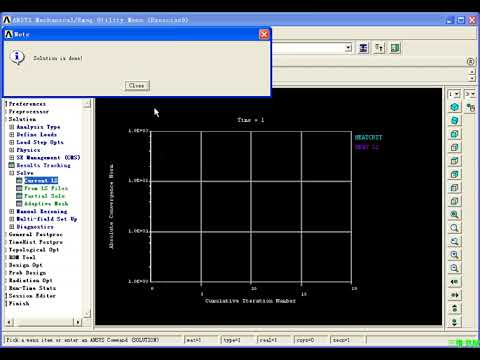Viewport: 480px width, 360px height.
Task: Click the Fit View green magnifier icon
Action: 454,215
